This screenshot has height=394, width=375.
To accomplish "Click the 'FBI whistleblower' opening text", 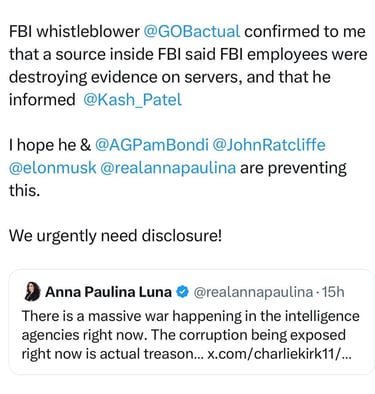I will pos(74,32).
